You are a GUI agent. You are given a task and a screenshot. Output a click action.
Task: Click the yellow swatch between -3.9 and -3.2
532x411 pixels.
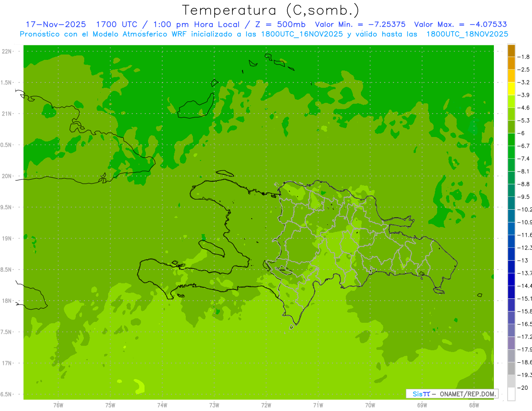[x=511, y=89]
